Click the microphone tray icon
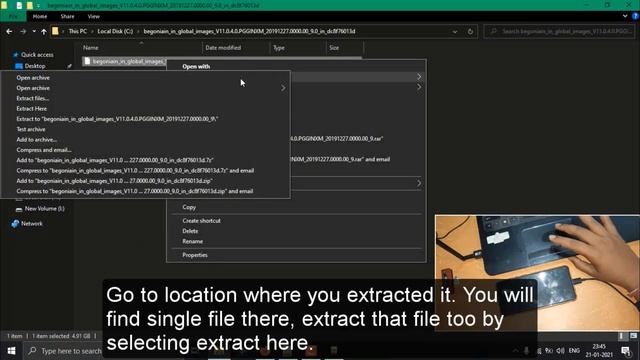This screenshot has height=360, width=640. 527,351
